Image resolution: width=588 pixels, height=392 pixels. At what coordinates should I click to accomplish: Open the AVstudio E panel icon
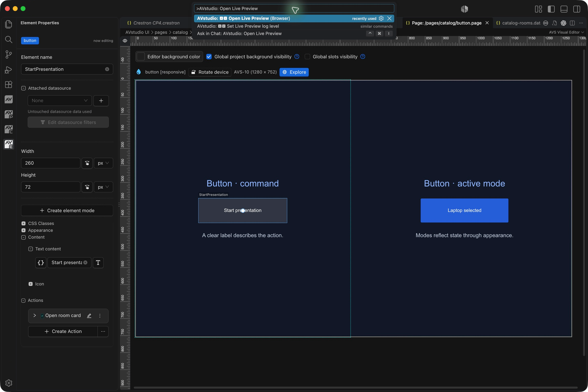(x=9, y=144)
